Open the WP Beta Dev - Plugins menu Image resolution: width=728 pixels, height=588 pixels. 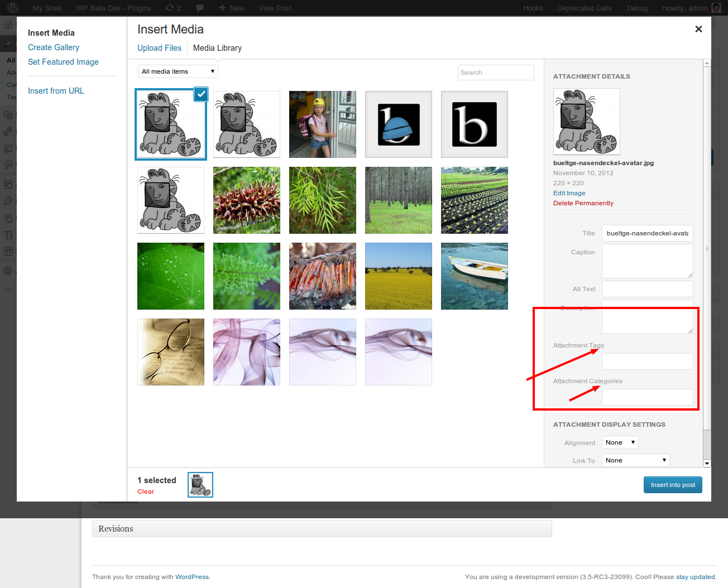(114, 8)
